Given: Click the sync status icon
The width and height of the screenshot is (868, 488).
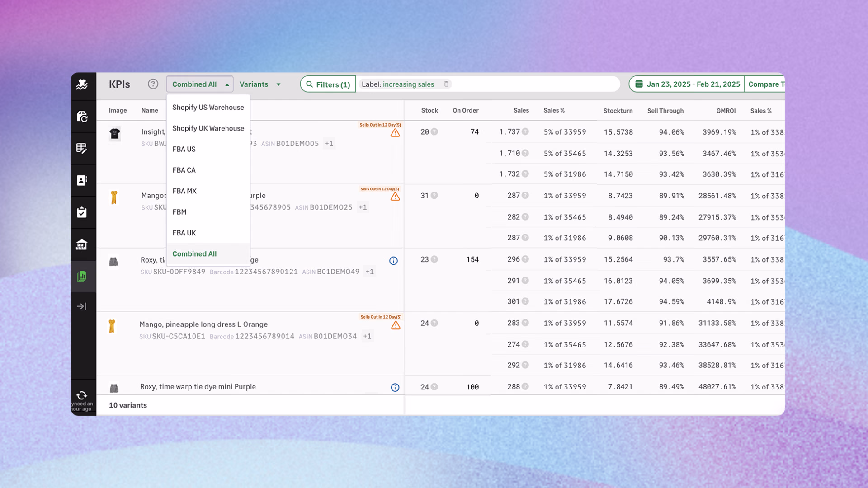Looking at the screenshot, I should click(x=82, y=395).
